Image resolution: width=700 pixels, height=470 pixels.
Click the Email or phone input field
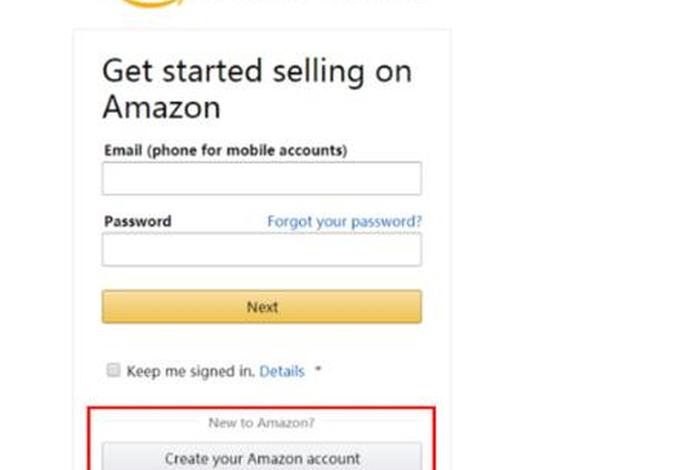coord(261,179)
